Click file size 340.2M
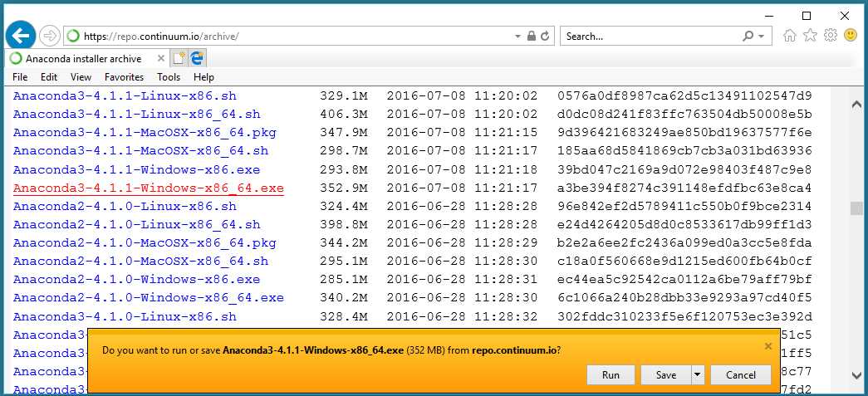This screenshot has width=868, height=396. click(x=344, y=298)
